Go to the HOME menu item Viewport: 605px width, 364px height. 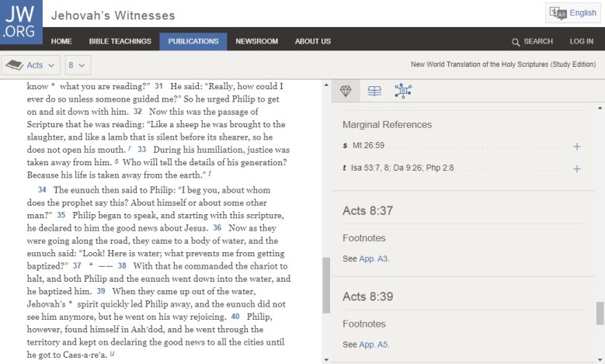[x=61, y=41]
